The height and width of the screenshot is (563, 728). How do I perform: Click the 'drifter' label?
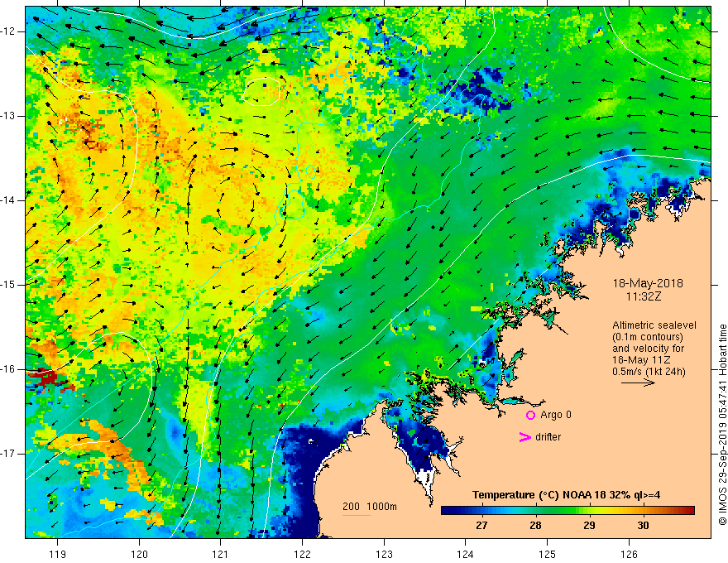point(548,437)
